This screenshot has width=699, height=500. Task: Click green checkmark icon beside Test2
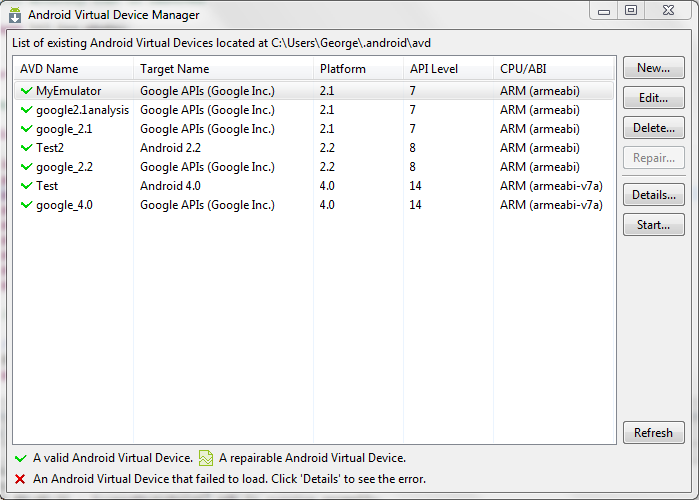26,148
